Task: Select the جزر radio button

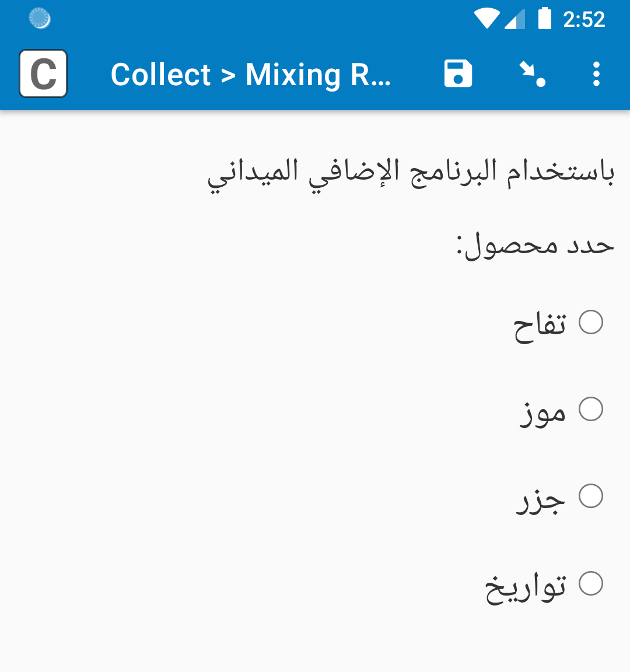Action: tap(590, 496)
